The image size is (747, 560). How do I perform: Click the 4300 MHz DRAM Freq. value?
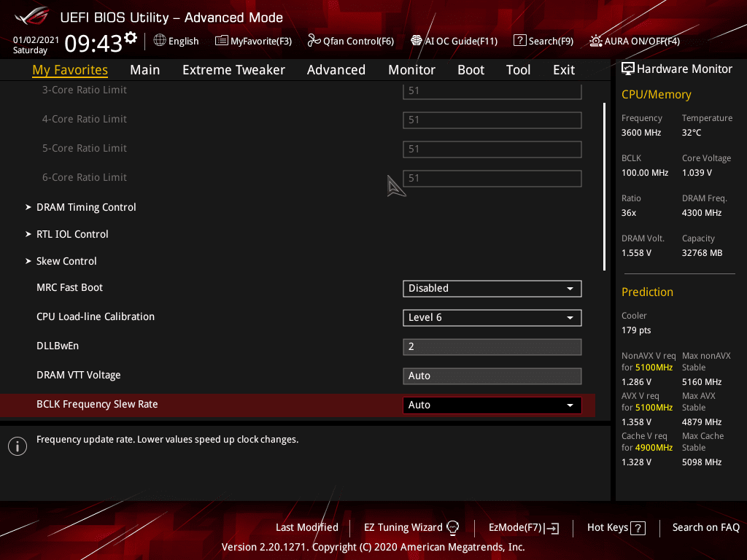pos(702,213)
